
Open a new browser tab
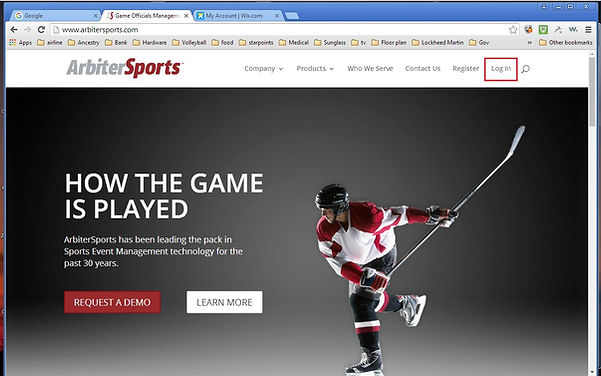coord(292,16)
